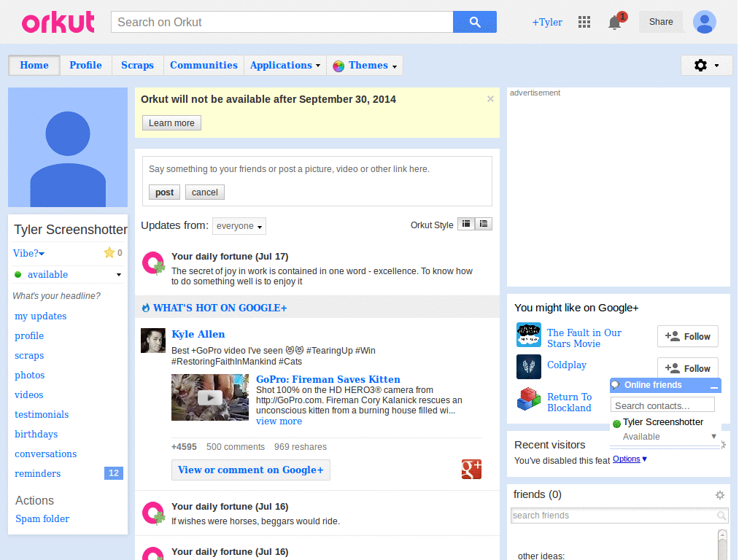Click the red Google+ icon
Image resolution: width=747 pixels, height=560 pixels.
point(471,469)
